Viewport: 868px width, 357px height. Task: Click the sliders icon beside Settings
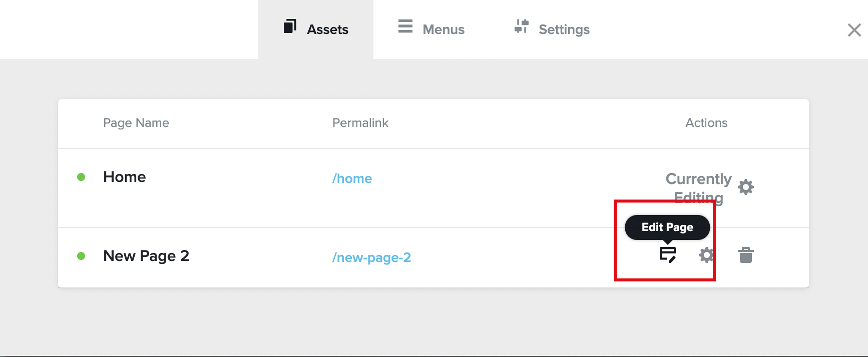[521, 26]
